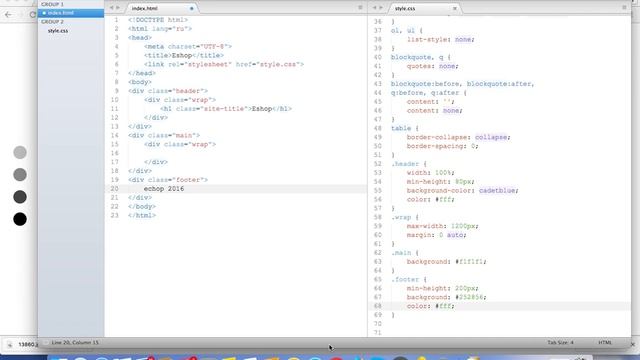Click color: #fff on line 68
The width and height of the screenshot is (640, 360).
point(431,306)
